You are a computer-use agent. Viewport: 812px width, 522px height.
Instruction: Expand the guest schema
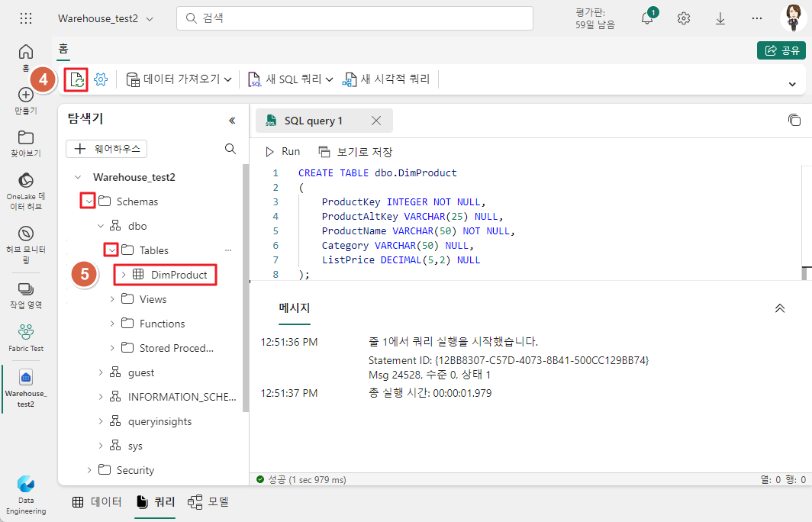101,372
